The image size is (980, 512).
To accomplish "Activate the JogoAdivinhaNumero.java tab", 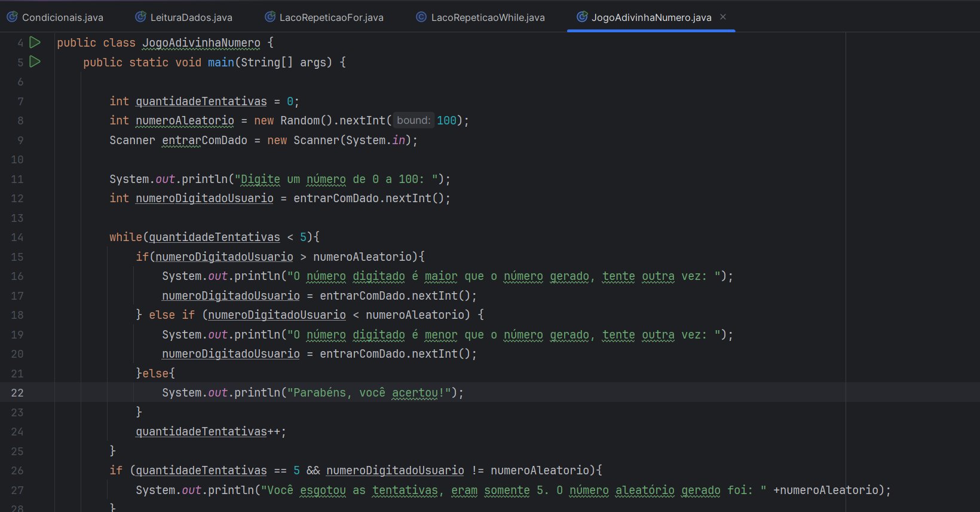I will pyautogui.click(x=651, y=17).
